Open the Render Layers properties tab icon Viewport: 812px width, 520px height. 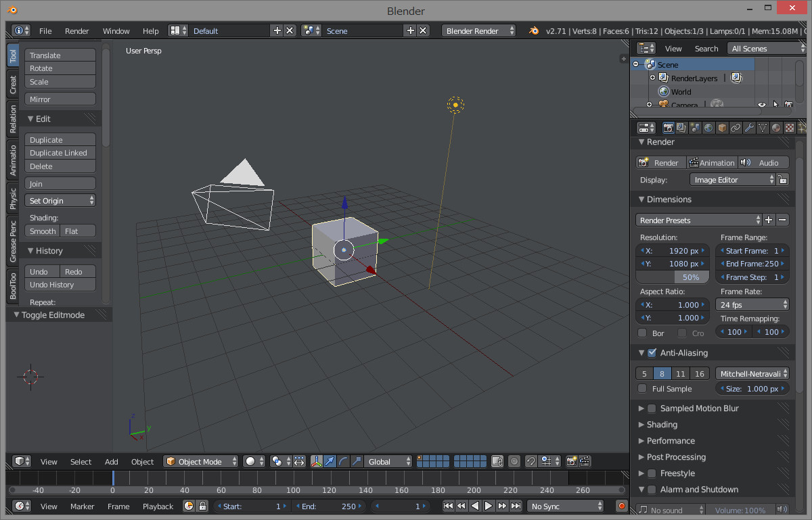pos(681,128)
